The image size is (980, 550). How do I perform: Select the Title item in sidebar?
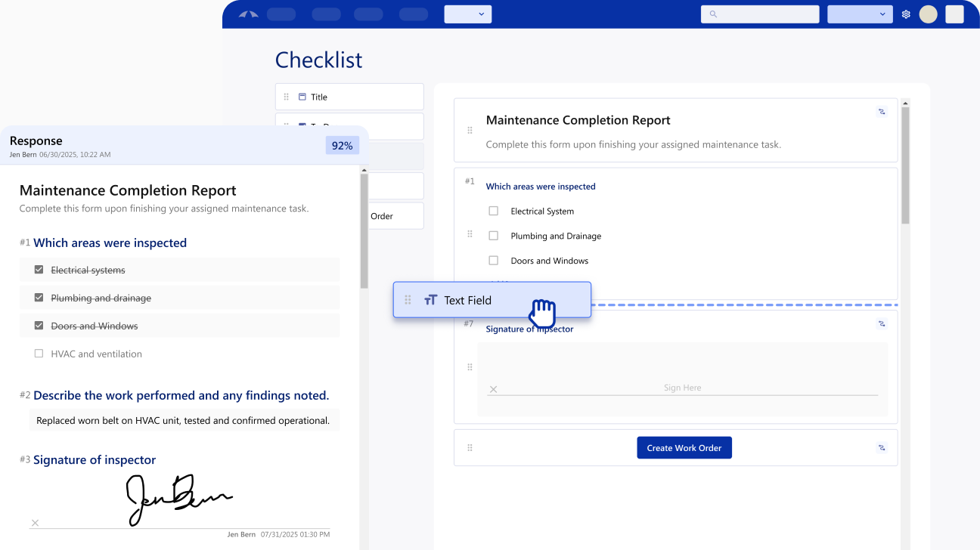coord(349,97)
